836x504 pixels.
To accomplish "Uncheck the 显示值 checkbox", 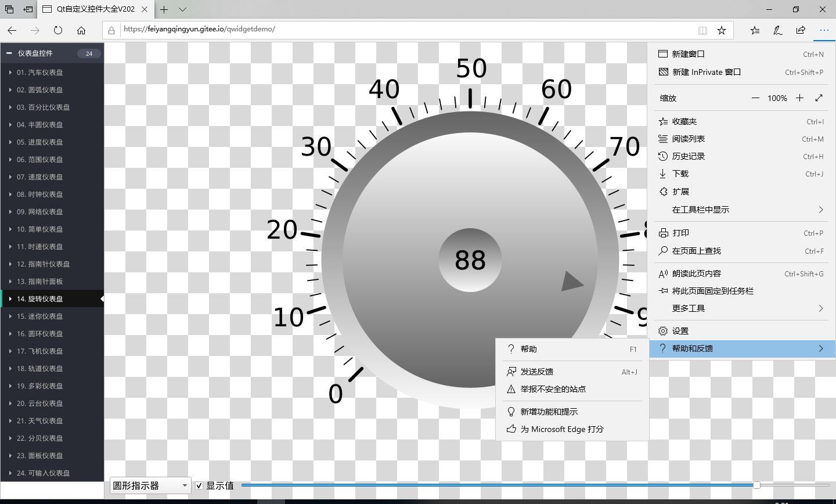I will [199, 485].
